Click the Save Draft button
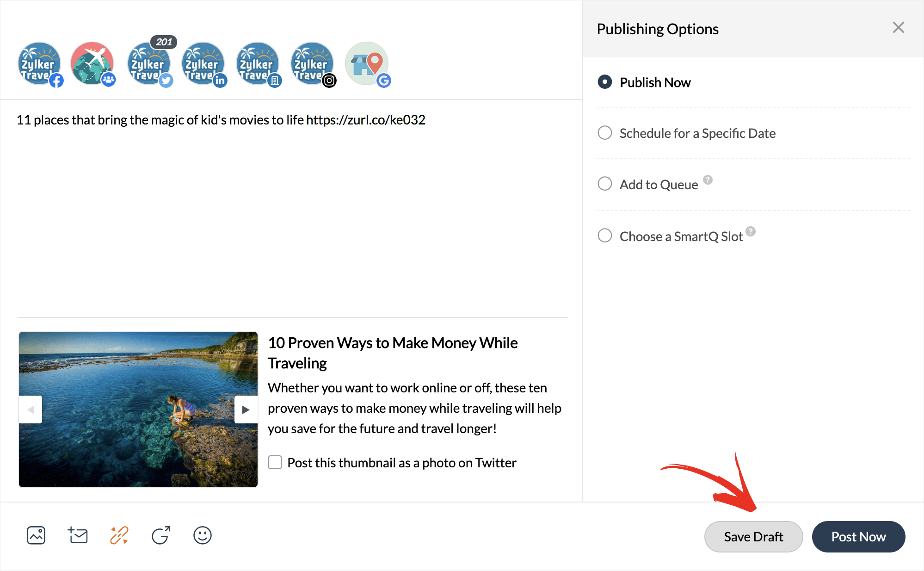924x571 pixels. [x=753, y=537]
